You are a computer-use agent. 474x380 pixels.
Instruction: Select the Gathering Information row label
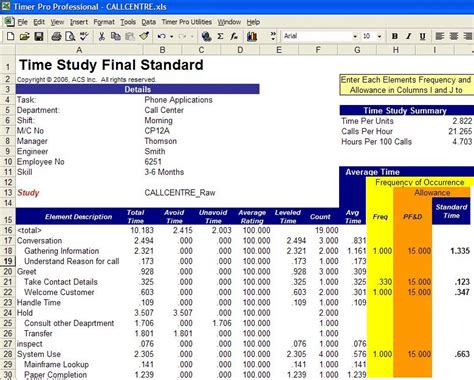[62, 251]
